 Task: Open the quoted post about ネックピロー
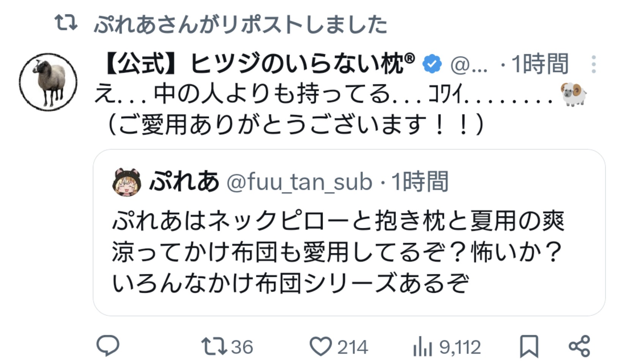(x=338, y=252)
